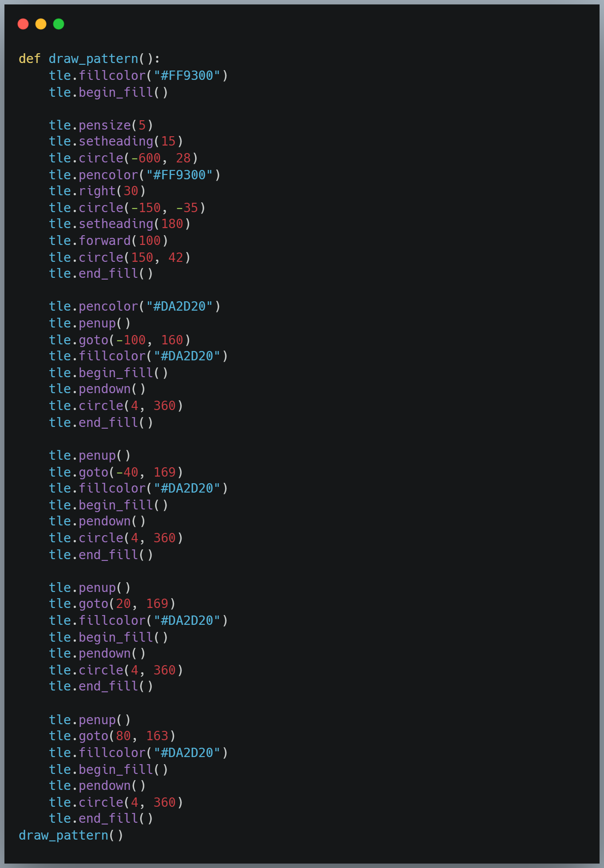
Task: Click the goto(-100, 160) line
Action: (120, 340)
